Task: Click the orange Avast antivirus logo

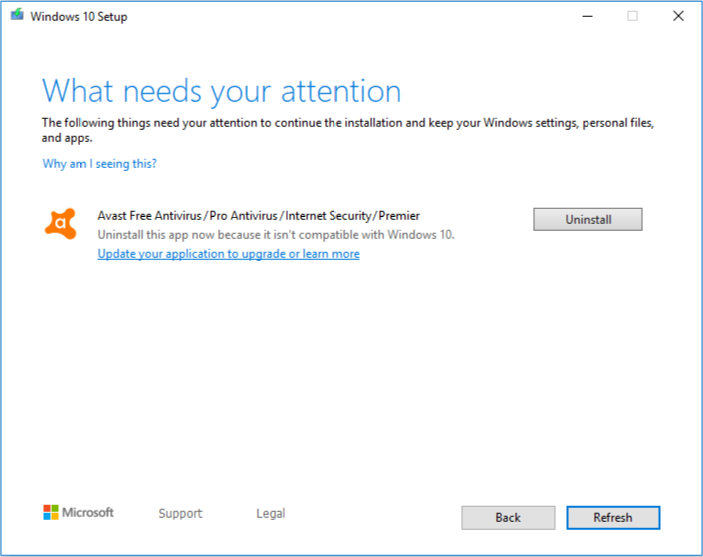Action: (x=60, y=223)
